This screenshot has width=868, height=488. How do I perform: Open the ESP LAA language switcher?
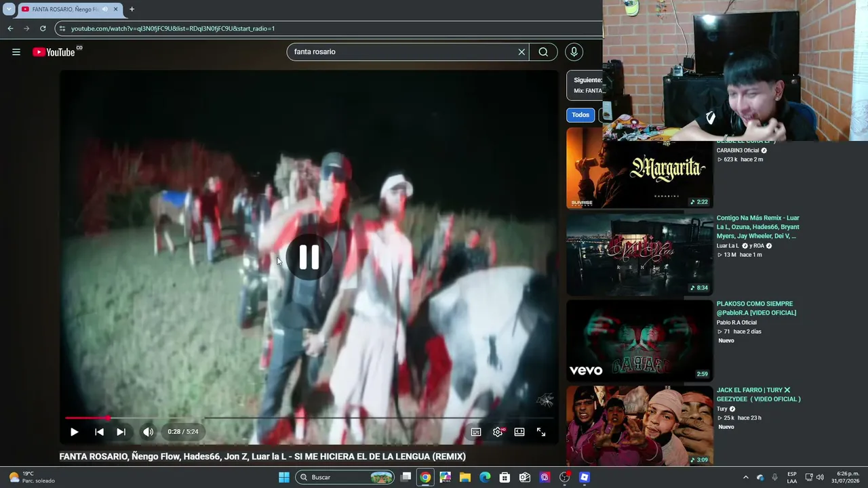tap(792, 477)
